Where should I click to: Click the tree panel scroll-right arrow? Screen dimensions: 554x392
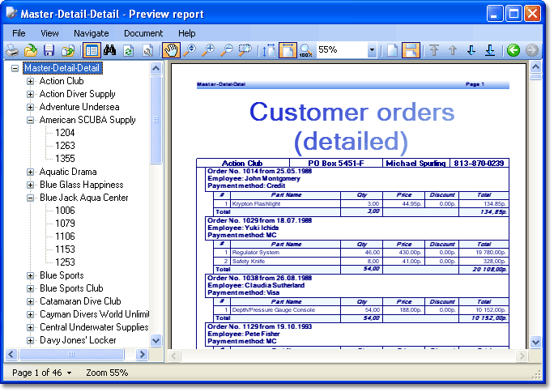[142, 354]
